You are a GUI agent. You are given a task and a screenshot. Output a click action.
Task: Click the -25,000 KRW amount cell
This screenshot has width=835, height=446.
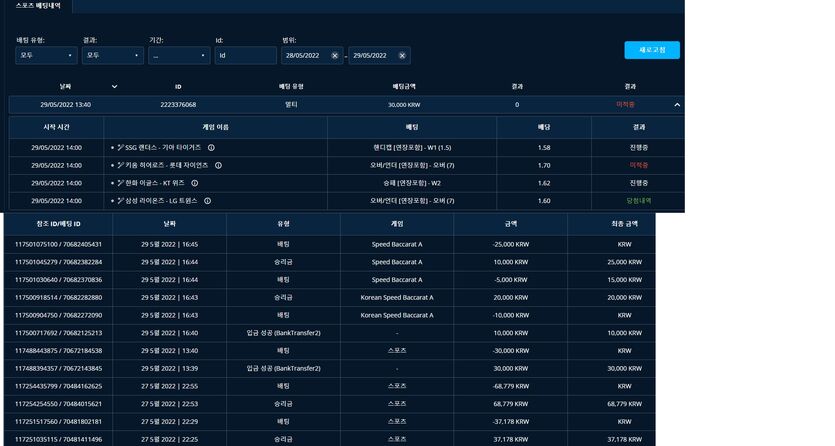(510, 244)
